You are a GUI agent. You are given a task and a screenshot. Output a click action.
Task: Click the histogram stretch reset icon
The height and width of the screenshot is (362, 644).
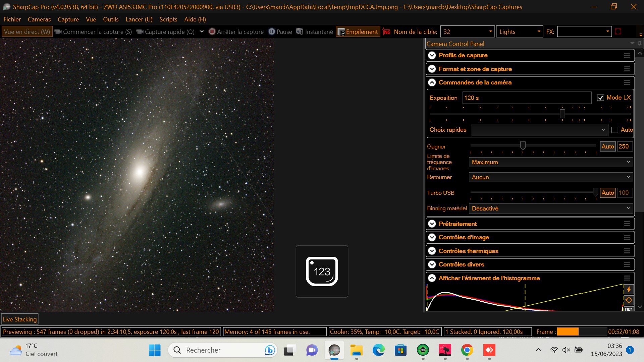629,300
